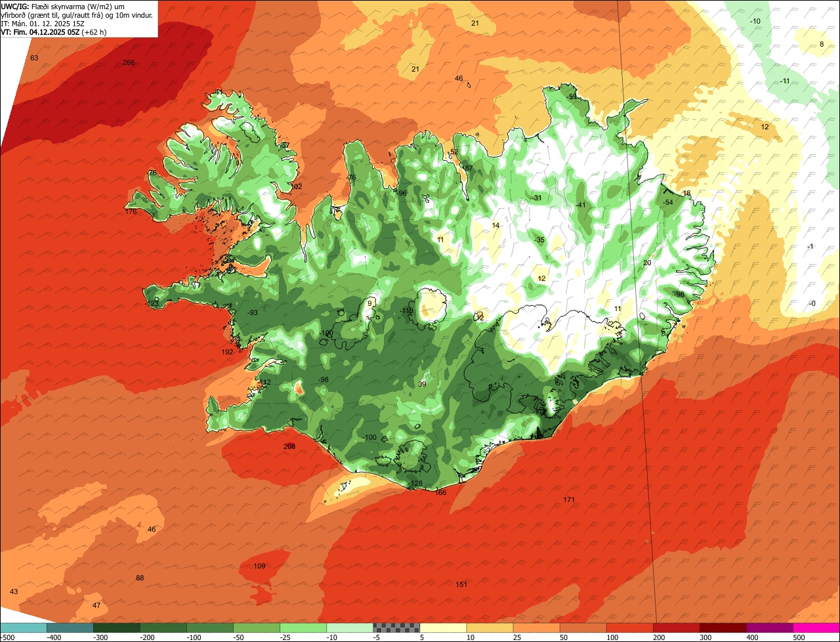Screen dimensions: 840x642
Task: Click the legend swatch for 100 to 200
Action: [629, 628]
